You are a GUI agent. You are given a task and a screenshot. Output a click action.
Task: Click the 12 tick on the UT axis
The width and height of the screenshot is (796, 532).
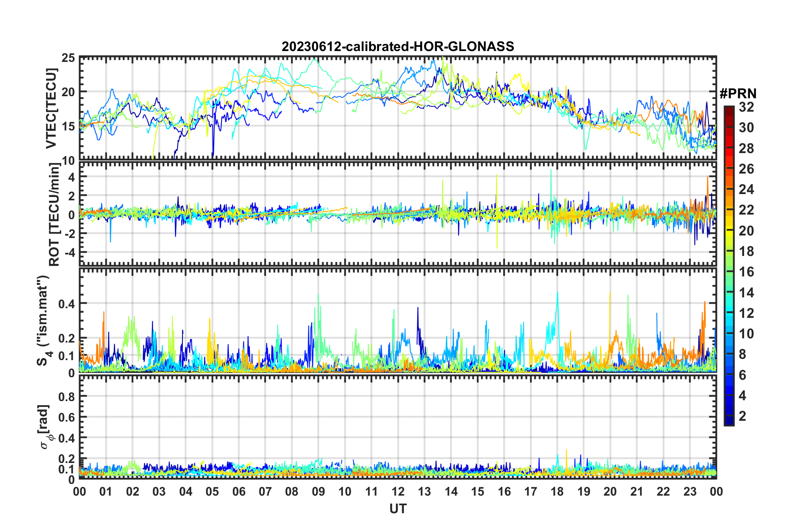[x=398, y=491]
